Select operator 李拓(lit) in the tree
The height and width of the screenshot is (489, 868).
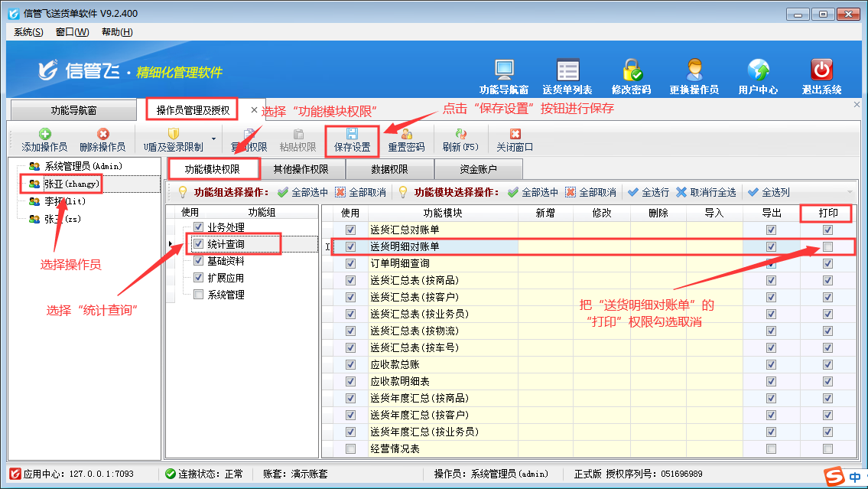click(63, 201)
